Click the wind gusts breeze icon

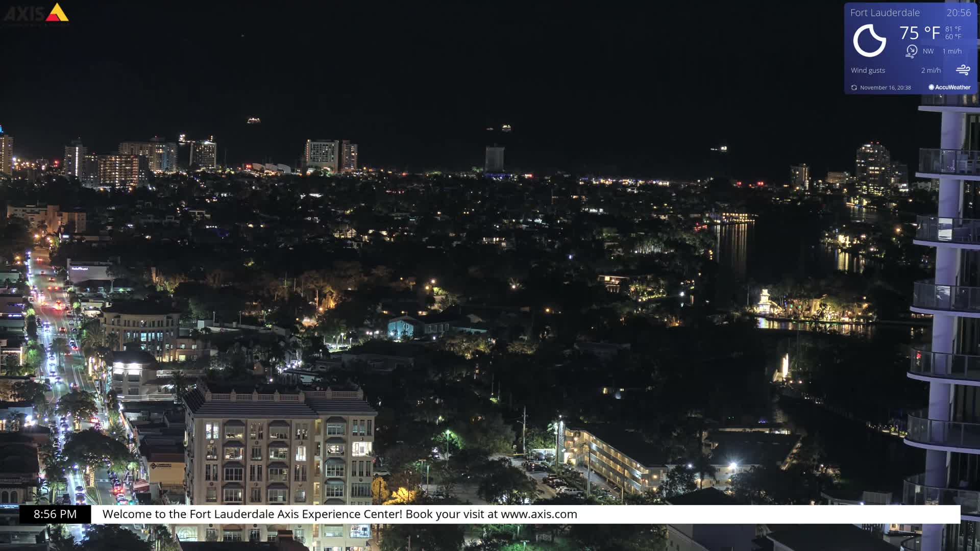tap(964, 70)
